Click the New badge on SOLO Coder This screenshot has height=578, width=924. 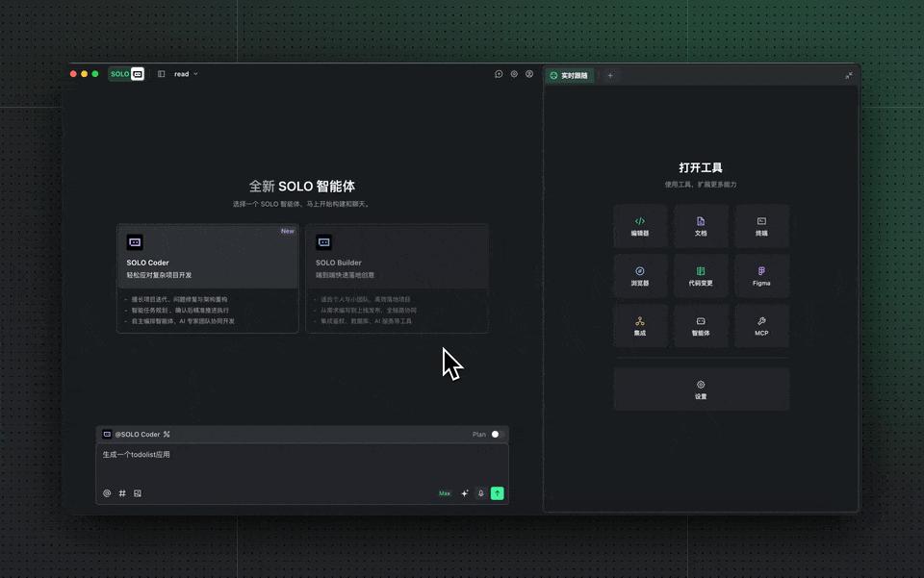pyautogui.click(x=288, y=232)
